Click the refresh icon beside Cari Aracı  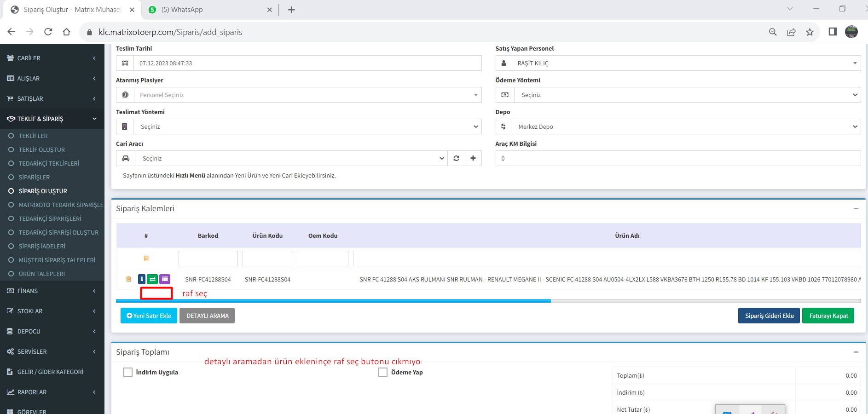click(456, 158)
